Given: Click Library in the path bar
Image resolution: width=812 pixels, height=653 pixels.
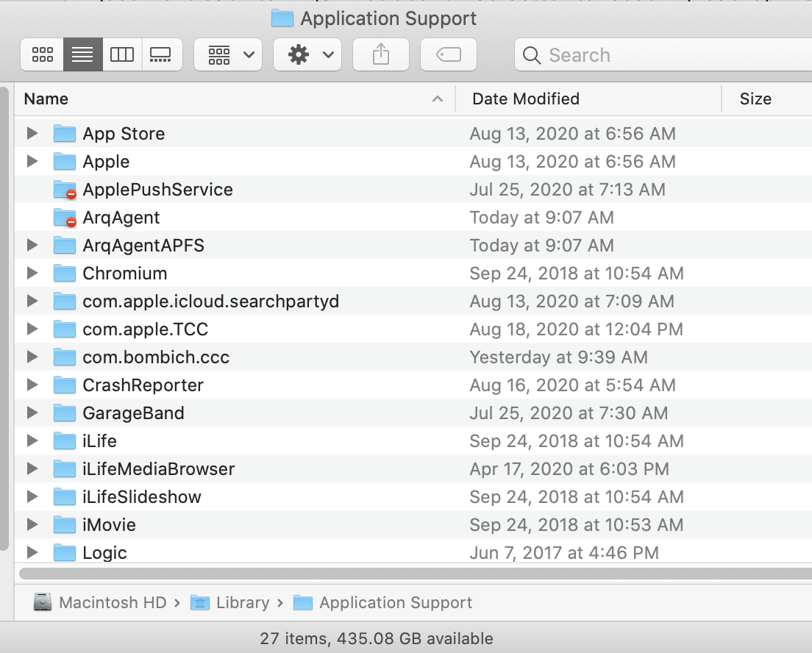Looking at the screenshot, I should point(242,603).
